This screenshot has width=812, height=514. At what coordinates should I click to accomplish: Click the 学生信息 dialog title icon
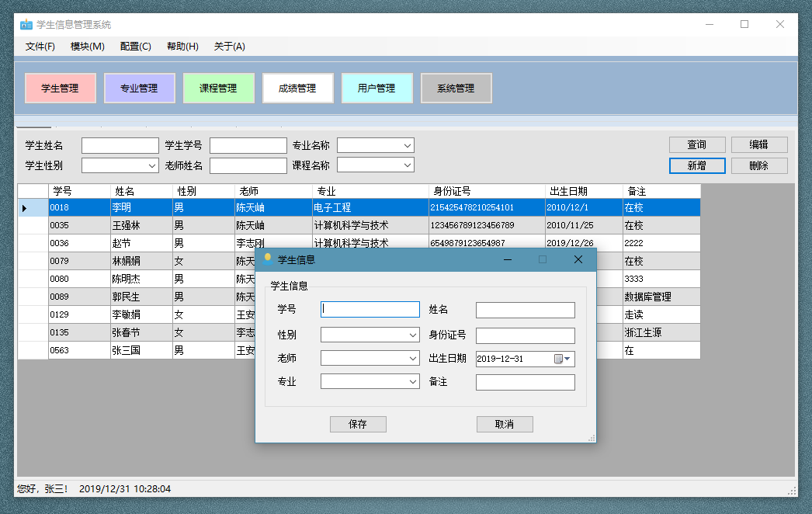(x=268, y=259)
